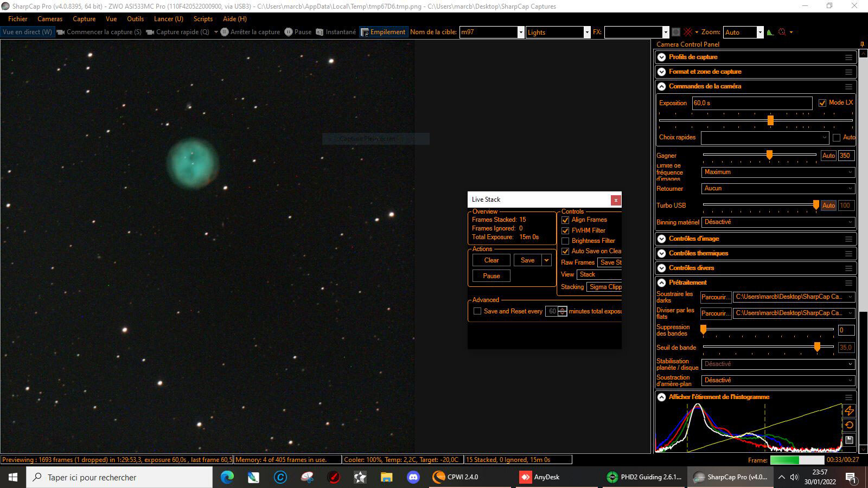
Task: Expand the Profils de capture section
Action: (x=661, y=57)
